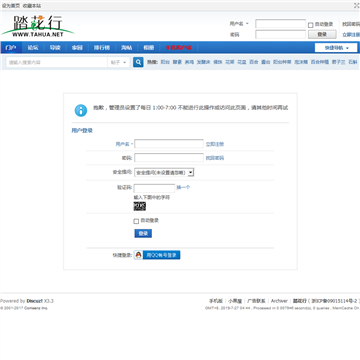This screenshot has width=360, height=360.
Task: Click the header 登录 button
Action: tap(322, 34)
